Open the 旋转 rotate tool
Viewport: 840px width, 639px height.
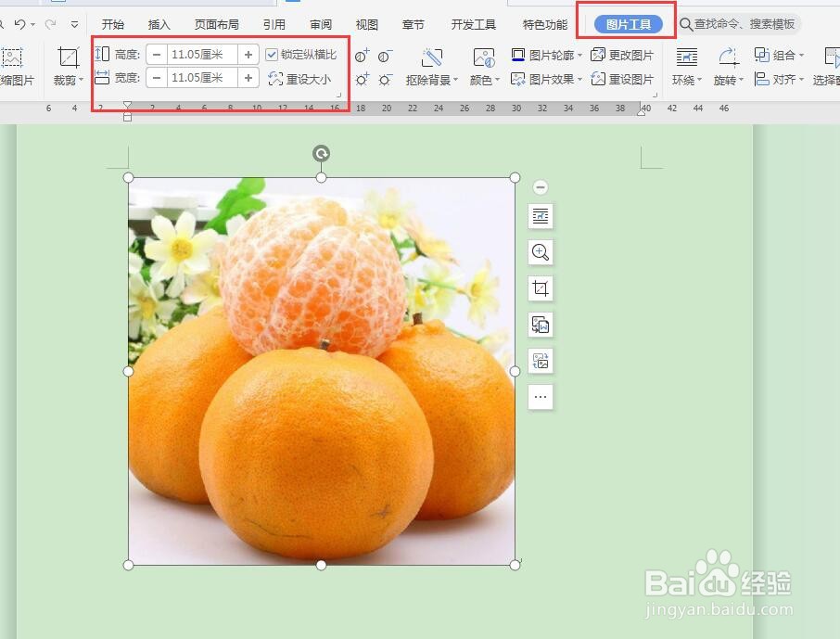pyautogui.click(x=729, y=81)
